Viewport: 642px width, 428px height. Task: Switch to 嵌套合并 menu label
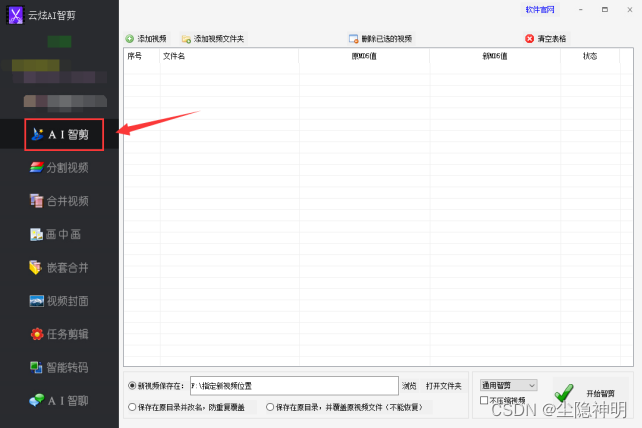(x=68, y=268)
